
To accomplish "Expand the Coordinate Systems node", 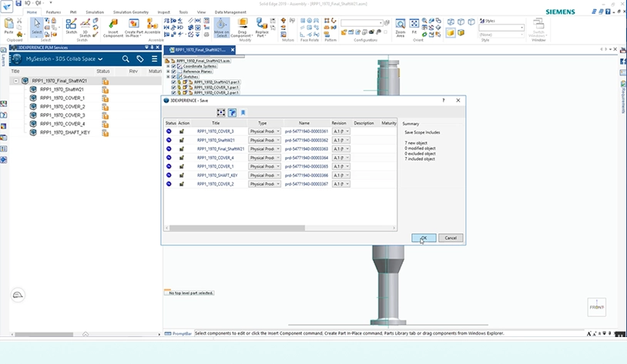I will click(x=169, y=66).
